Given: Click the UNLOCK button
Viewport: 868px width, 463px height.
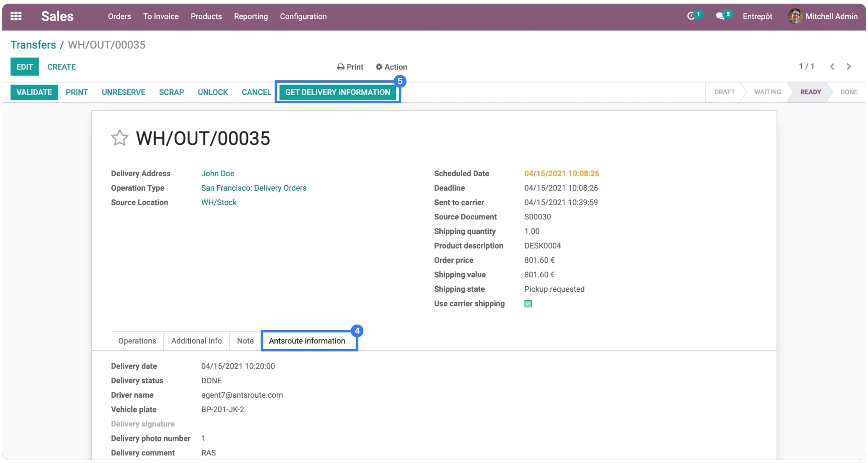Looking at the screenshot, I should (213, 92).
